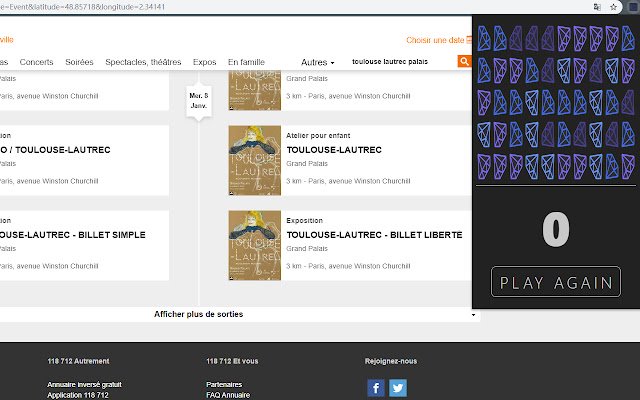The height and width of the screenshot is (400, 640).
Task: Open the Concerts category tab
Action: tap(36, 62)
